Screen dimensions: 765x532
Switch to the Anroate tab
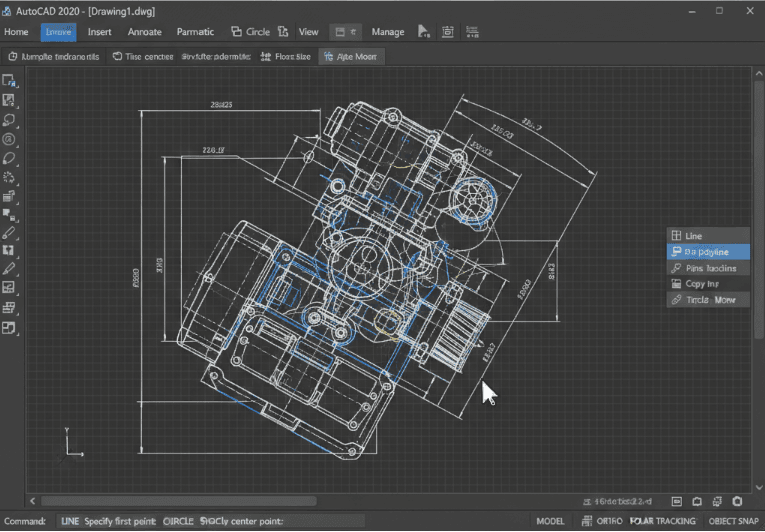point(144,32)
